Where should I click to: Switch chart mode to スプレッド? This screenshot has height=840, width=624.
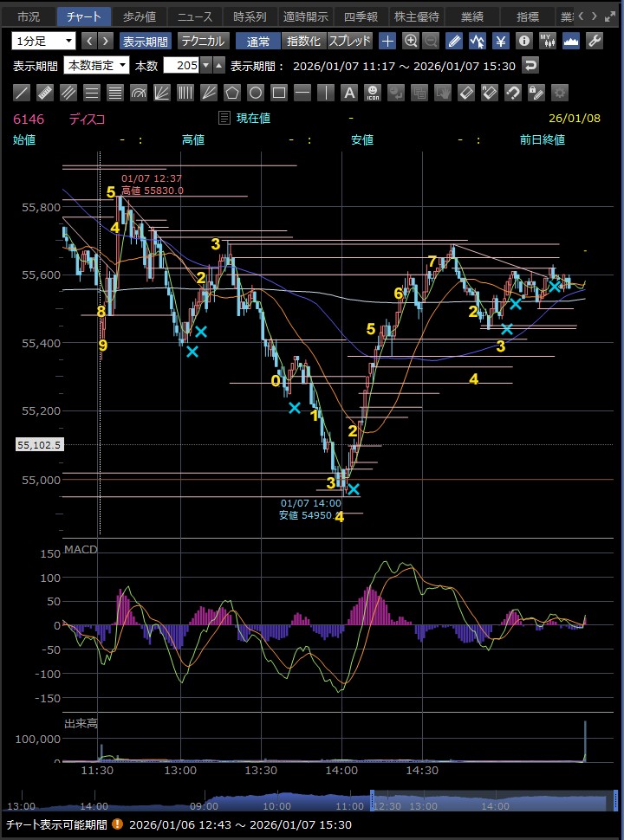[x=350, y=41]
